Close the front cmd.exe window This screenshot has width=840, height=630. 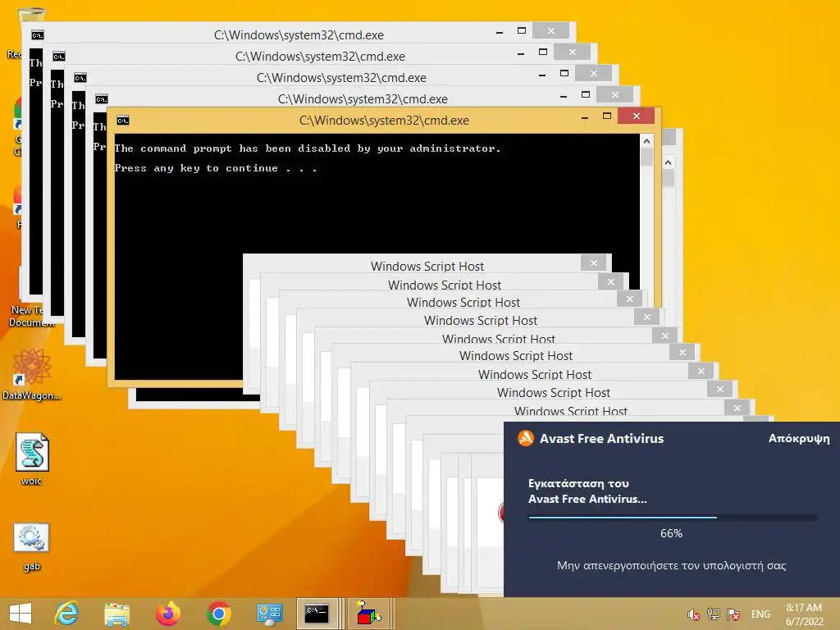pyautogui.click(x=636, y=116)
